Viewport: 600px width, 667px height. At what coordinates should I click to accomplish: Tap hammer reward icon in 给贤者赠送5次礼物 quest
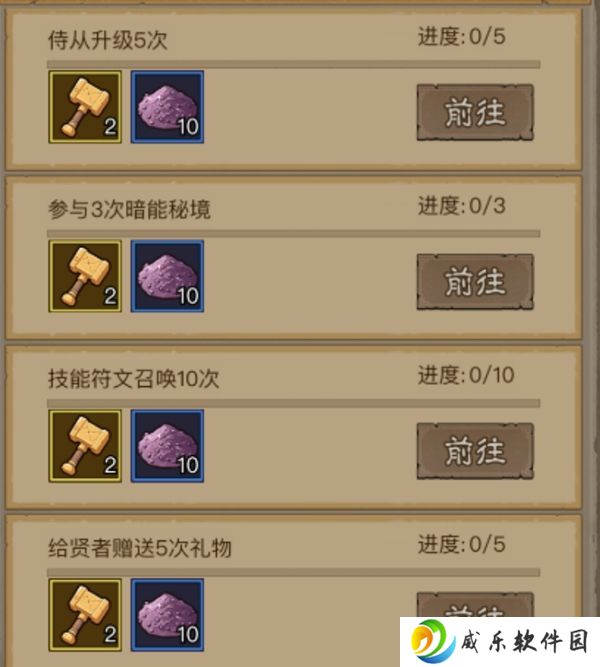click(85, 615)
